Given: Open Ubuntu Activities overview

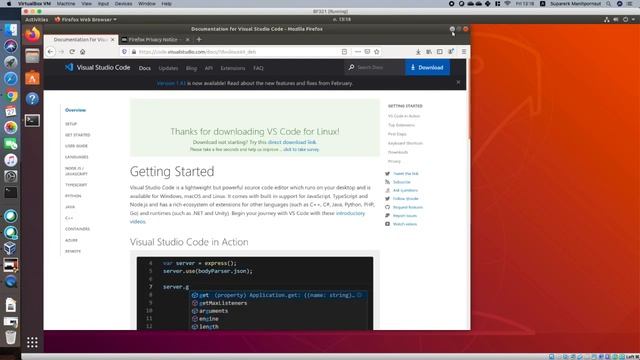Looking at the screenshot, I should [37, 19].
